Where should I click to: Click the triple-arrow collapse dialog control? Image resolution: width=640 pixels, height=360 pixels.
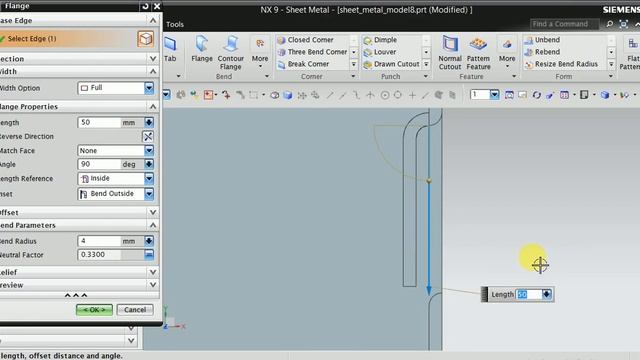76,295
